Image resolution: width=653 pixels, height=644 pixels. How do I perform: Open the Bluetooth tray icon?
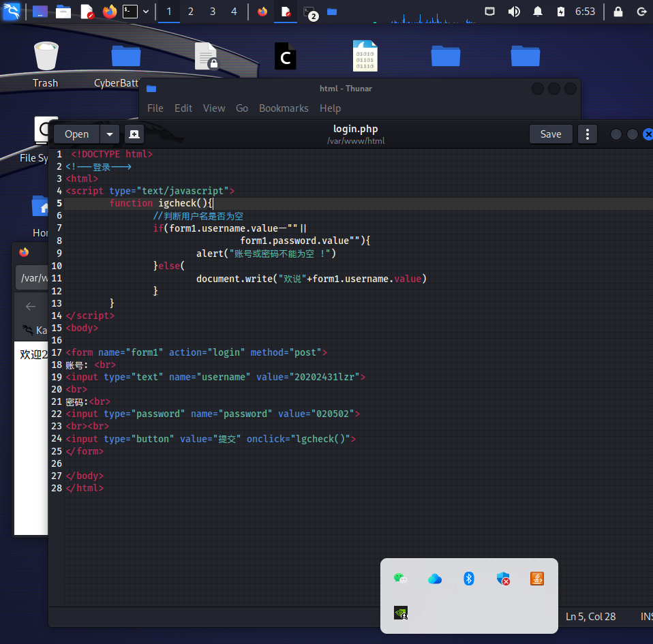click(x=469, y=578)
